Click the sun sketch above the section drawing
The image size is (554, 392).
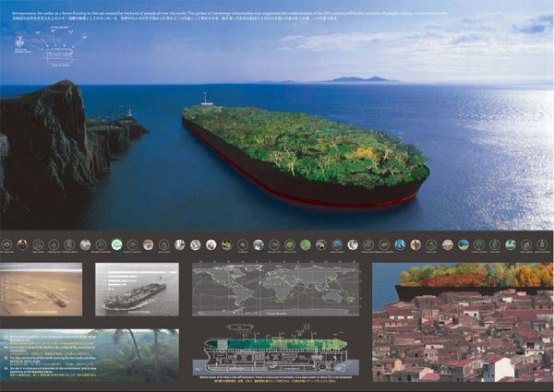coord(305,328)
